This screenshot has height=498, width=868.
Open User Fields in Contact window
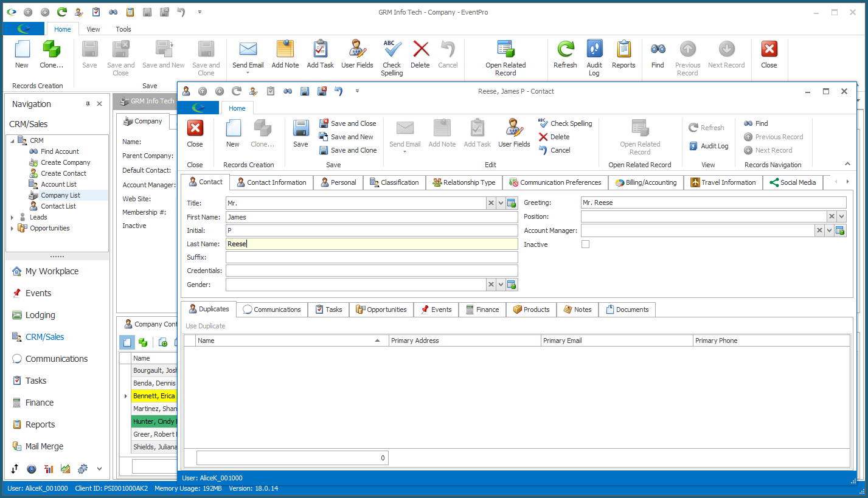coord(514,133)
